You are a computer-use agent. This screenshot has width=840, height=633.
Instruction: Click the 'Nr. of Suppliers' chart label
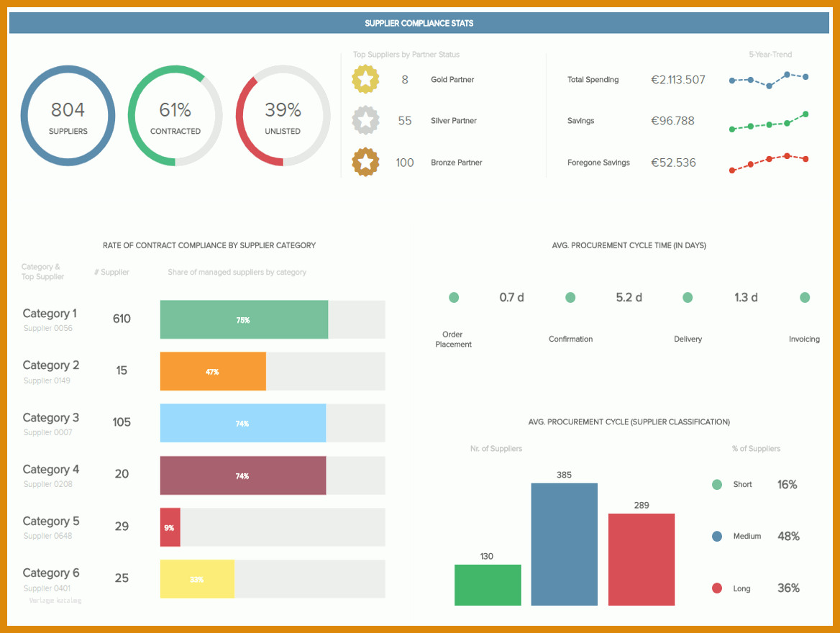point(496,449)
